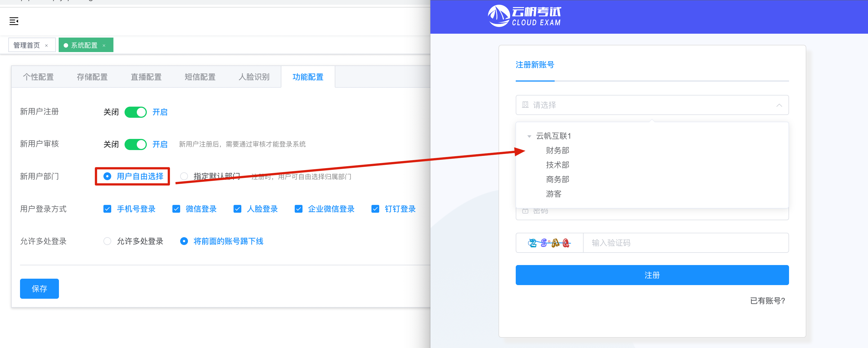
Task: Switch to the 短信配置 tab
Action: 200,77
